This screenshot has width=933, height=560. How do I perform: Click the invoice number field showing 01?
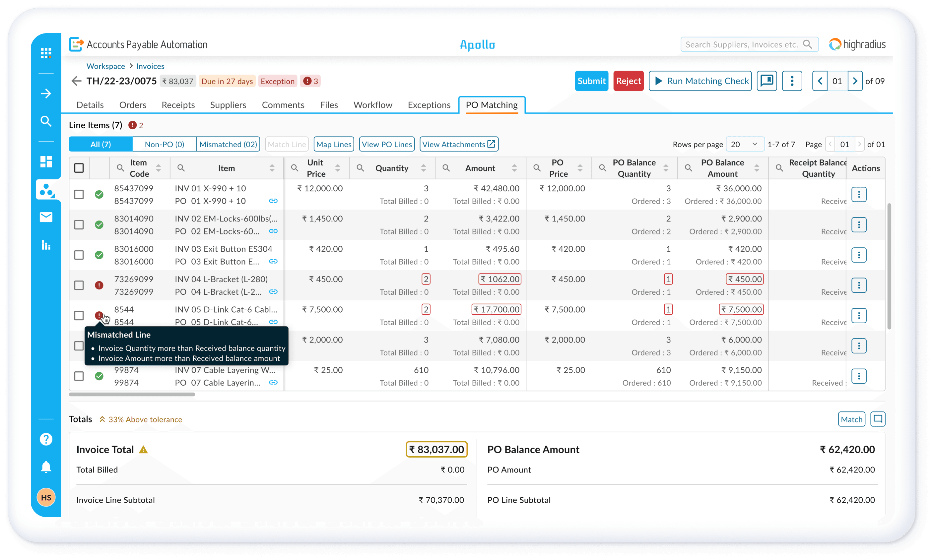tap(837, 81)
